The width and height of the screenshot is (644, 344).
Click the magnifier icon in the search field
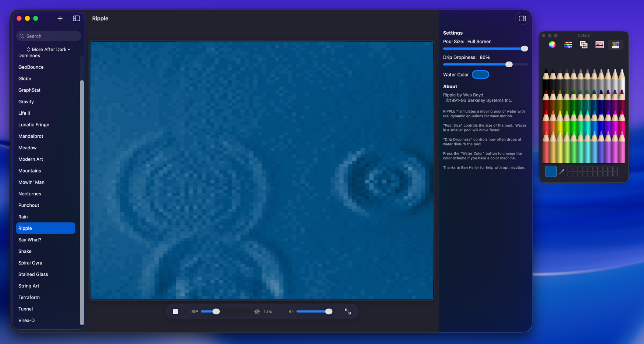click(x=22, y=36)
